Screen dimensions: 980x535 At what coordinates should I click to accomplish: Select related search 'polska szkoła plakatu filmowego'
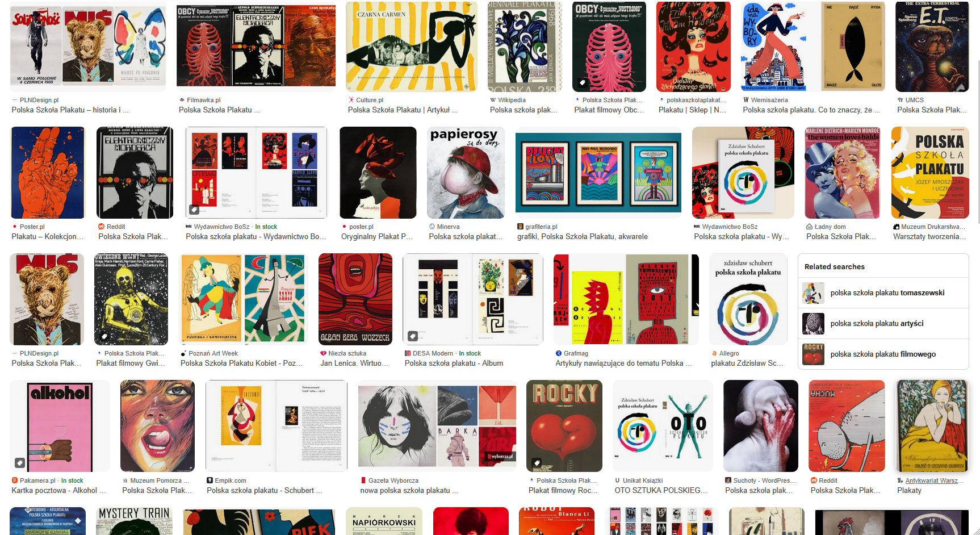pos(883,354)
